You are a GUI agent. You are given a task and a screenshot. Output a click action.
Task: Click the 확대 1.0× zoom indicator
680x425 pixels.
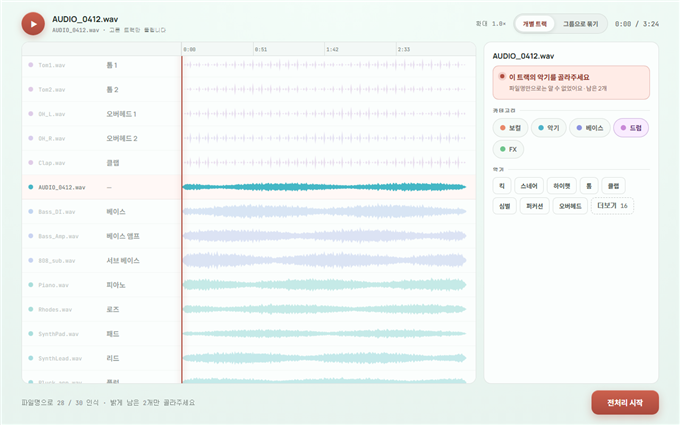490,24
